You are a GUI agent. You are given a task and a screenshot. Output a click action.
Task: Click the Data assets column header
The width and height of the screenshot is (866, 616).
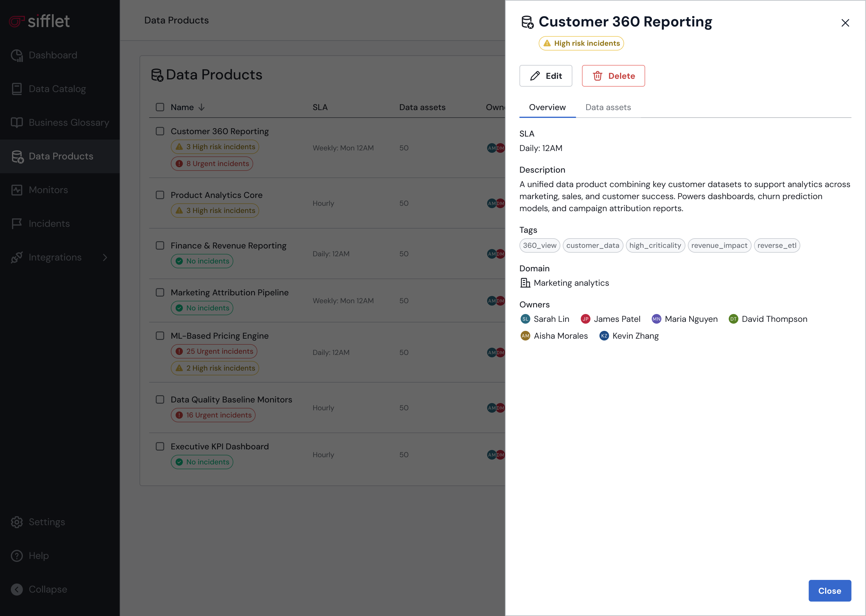[422, 107]
